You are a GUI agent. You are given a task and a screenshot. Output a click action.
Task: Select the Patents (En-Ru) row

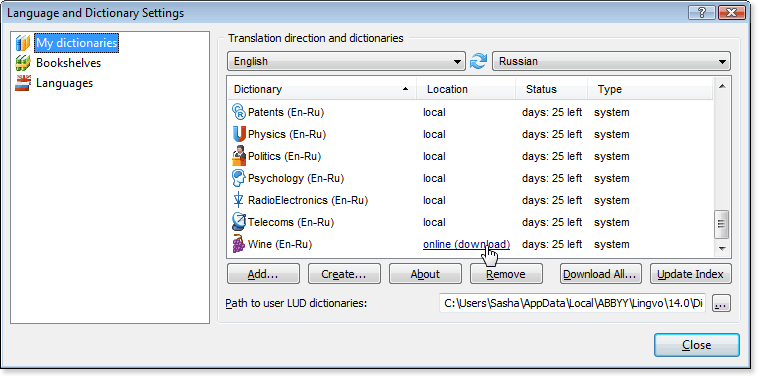(x=470, y=112)
